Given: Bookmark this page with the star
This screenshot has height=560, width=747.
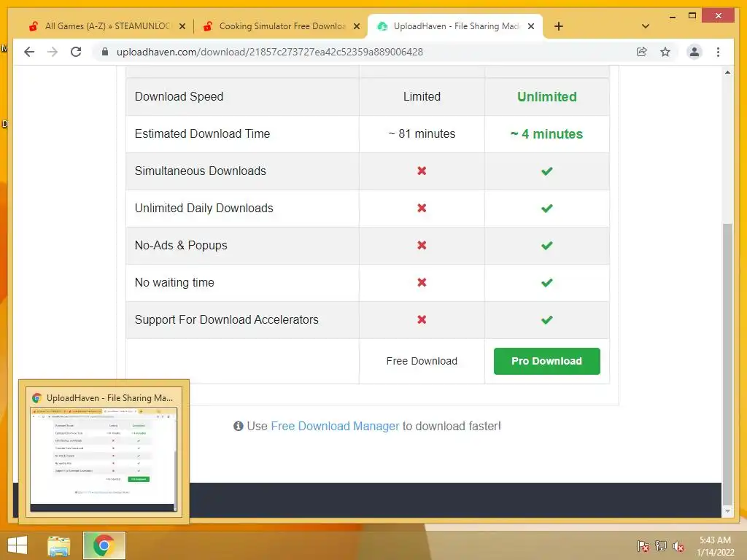Looking at the screenshot, I should click(x=665, y=52).
